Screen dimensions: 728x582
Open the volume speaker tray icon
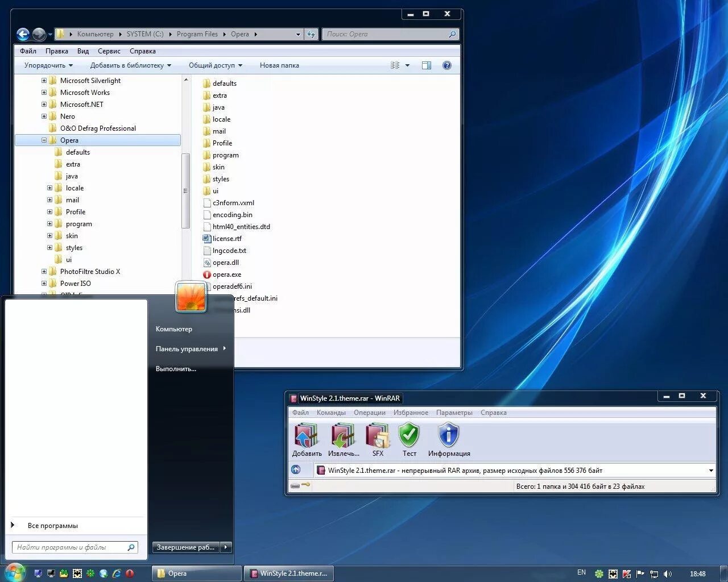668,574
